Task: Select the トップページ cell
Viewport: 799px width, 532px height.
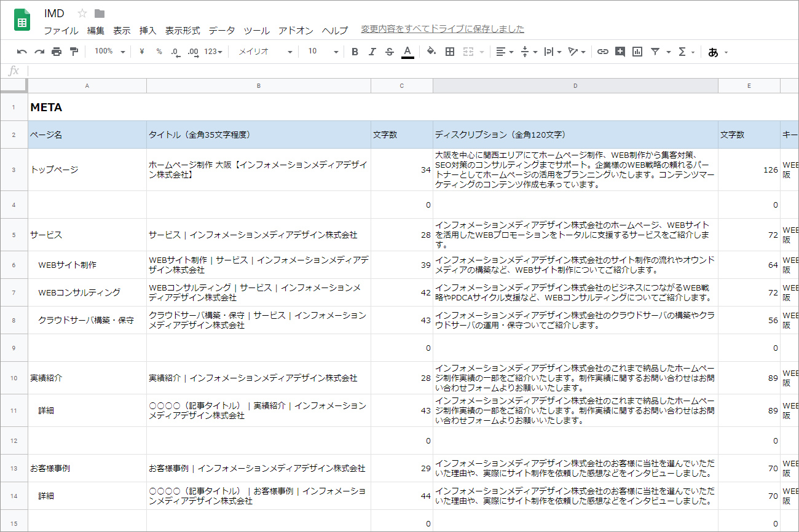Action: pyautogui.click(x=87, y=170)
